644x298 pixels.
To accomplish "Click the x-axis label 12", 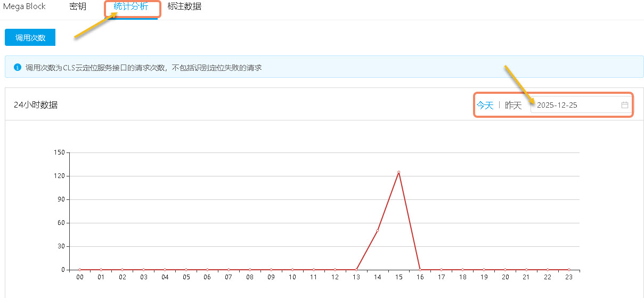I will 335,277.
